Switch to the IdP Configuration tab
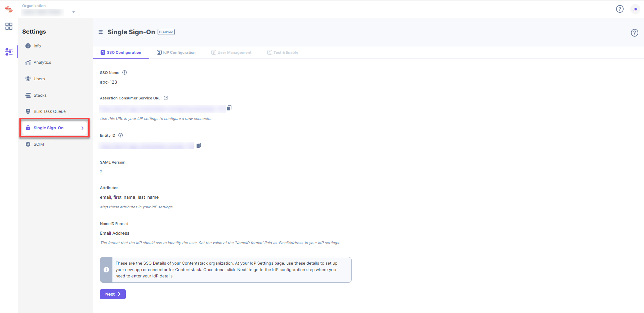 click(176, 52)
